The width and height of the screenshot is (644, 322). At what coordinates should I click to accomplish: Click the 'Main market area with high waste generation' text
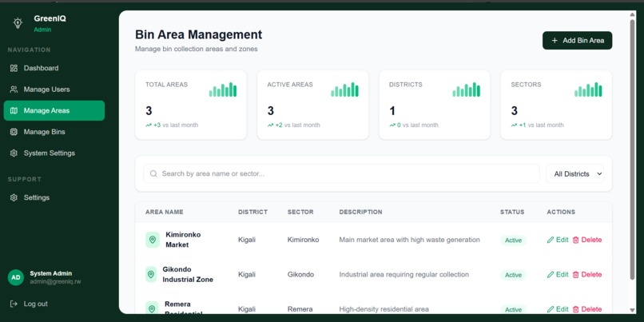409,240
